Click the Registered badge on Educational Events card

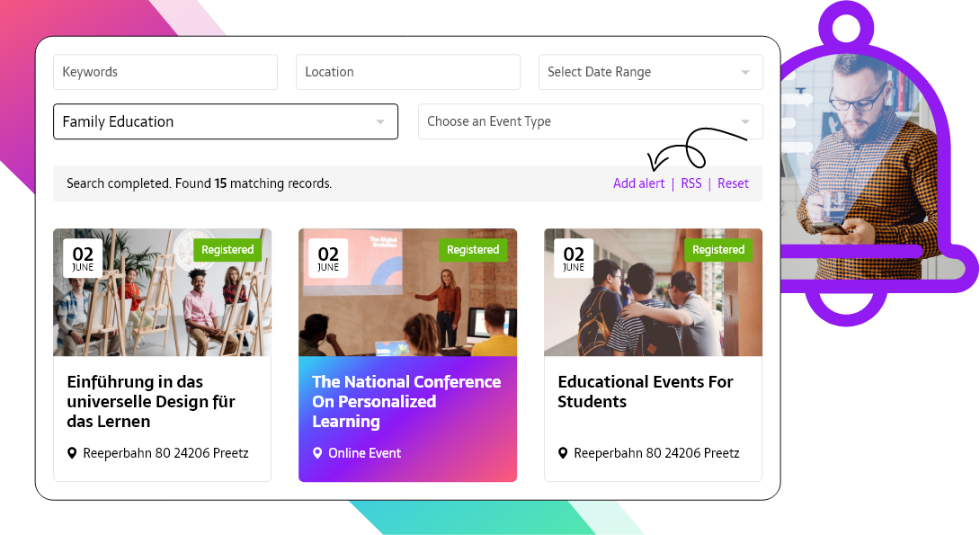[x=718, y=250]
